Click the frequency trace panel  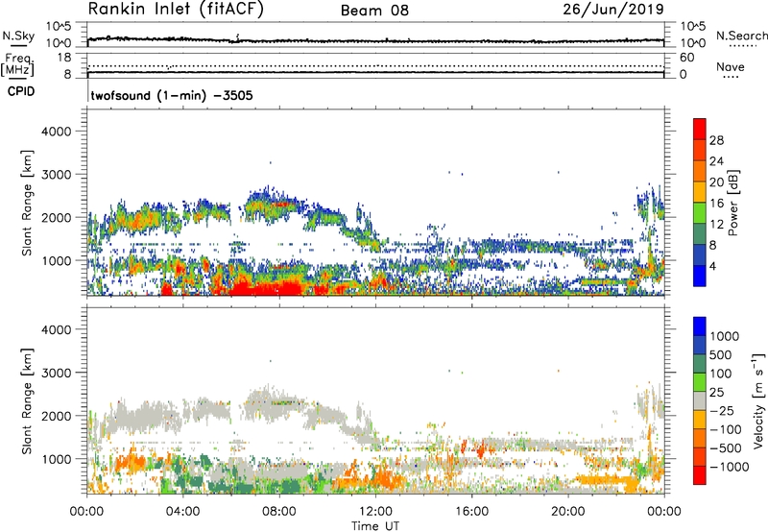tap(375, 65)
